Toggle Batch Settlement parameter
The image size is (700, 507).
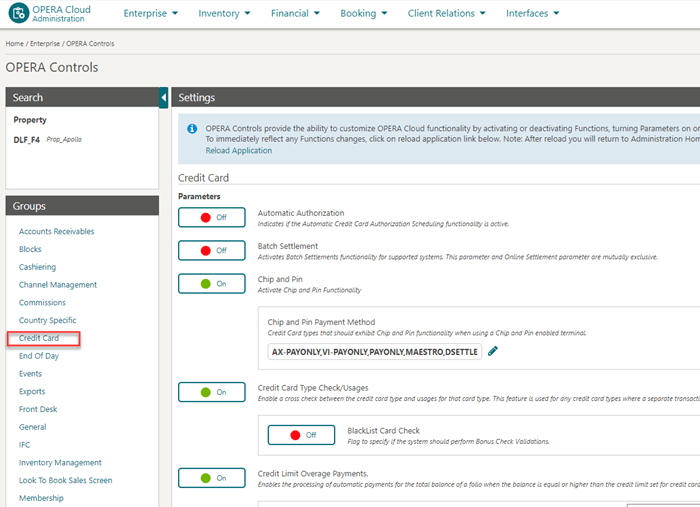tap(212, 250)
